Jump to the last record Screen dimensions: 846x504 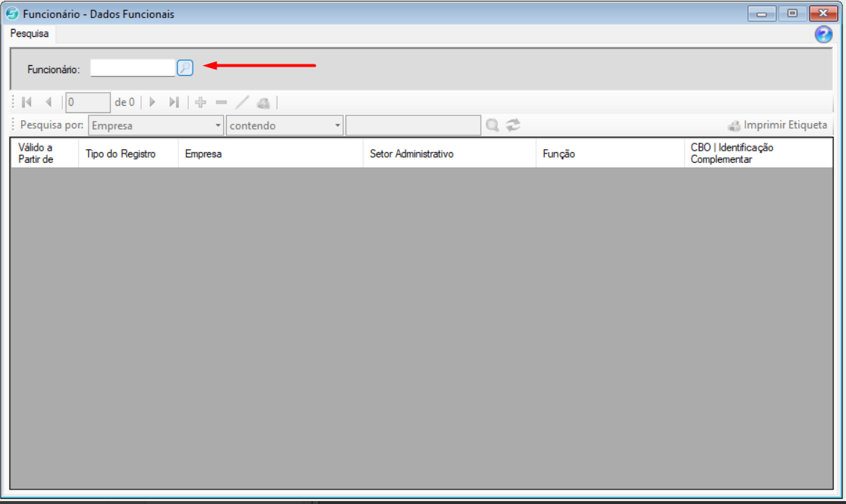[x=174, y=102]
